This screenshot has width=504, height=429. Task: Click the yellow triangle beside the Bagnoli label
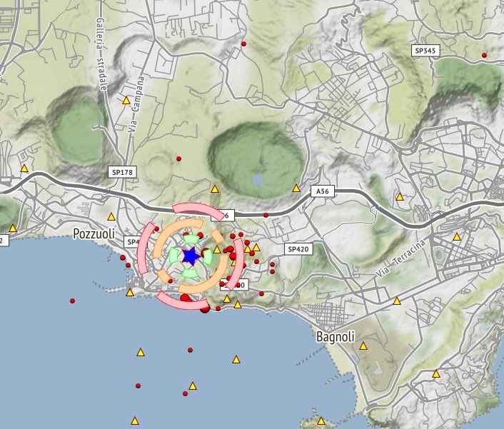tap(363, 346)
